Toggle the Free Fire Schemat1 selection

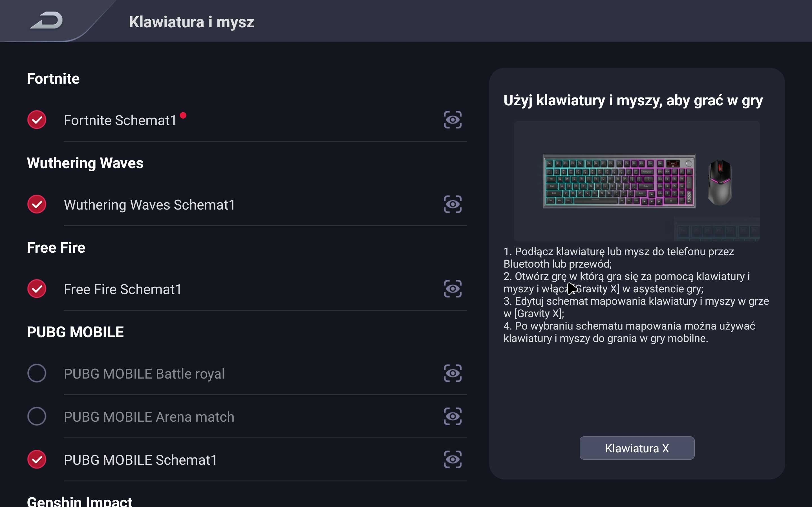[x=37, y=289]
